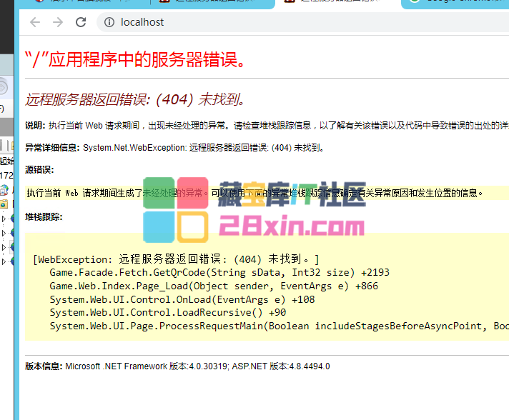Click System.Web.UI.Control.LoadRecursive() stack line

coord(168,313)
